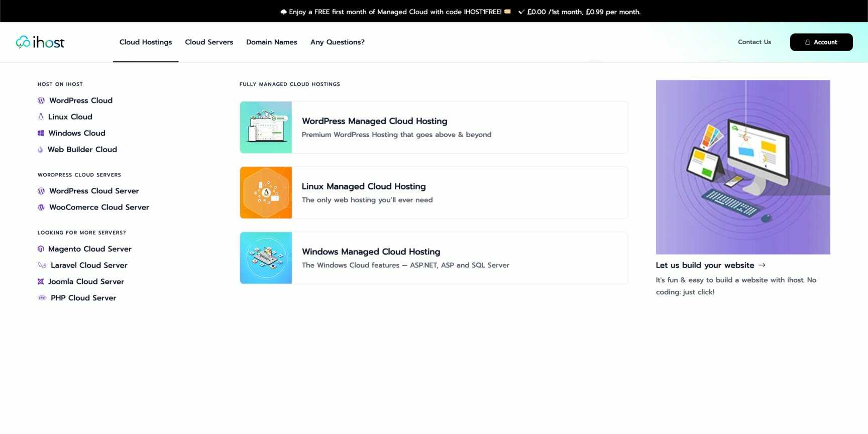The width and height of the screenshot is (868, 434).
Task: Click the Magento icon beside Magento Cloud Server
Action: pos(41,249)
